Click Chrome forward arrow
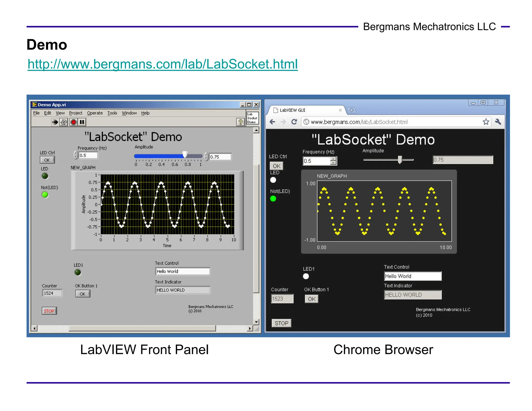Image resolution: width=532 pixels, height=411 pixels. point(283,122)
